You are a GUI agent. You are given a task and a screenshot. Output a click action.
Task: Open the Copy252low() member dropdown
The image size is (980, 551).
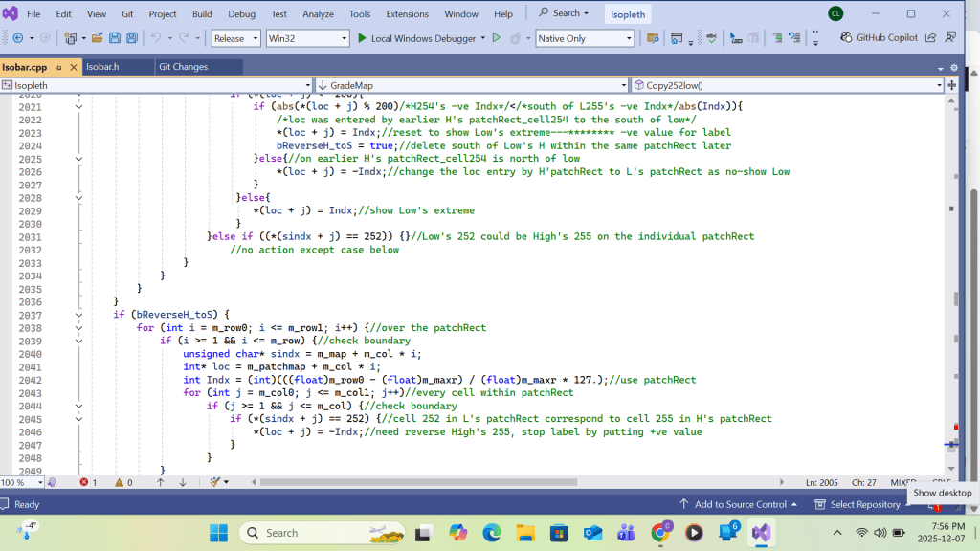(787, 85)
